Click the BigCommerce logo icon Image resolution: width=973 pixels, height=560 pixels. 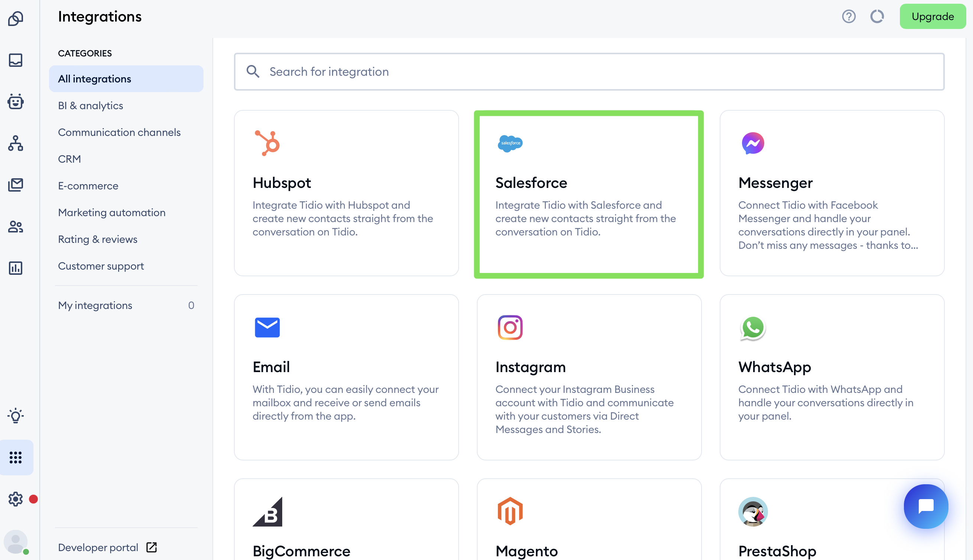tap(267, 512)
